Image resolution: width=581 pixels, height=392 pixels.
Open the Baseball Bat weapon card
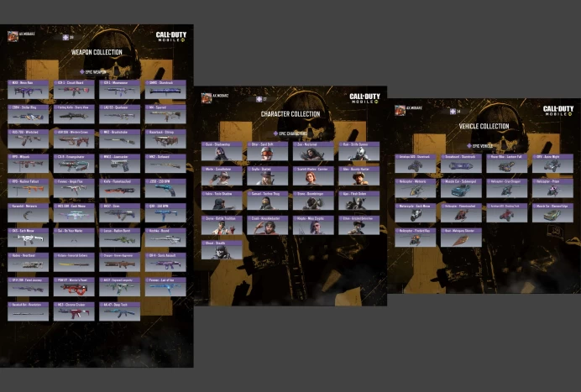[x=28, y=311]
